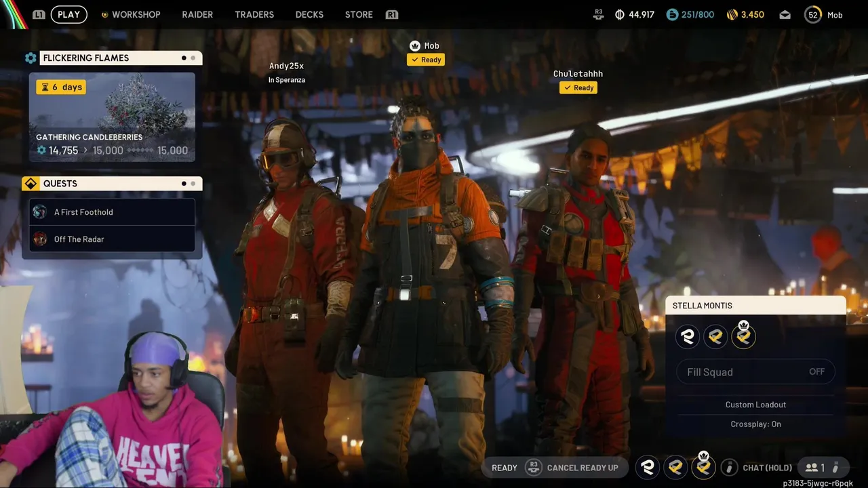Select second page dot in Quests header
The image size is (868, 488).
click(x=193, y=184)
